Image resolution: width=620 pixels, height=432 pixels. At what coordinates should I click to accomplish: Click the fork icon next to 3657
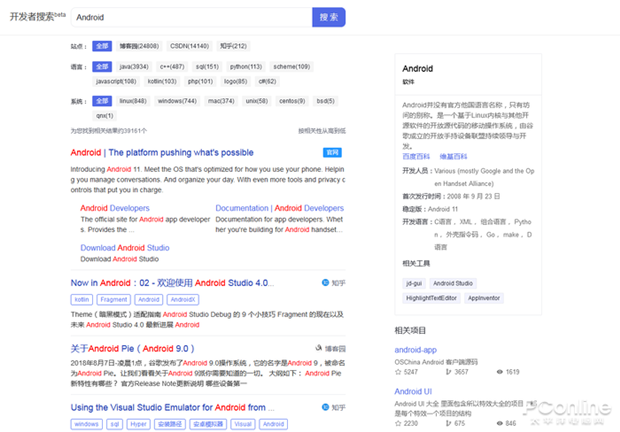point(448,372)
